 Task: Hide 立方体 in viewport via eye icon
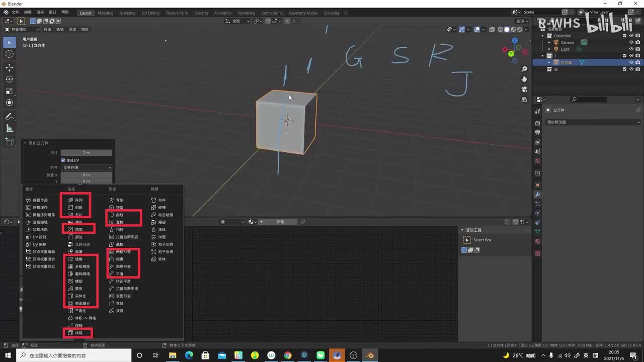631,63
